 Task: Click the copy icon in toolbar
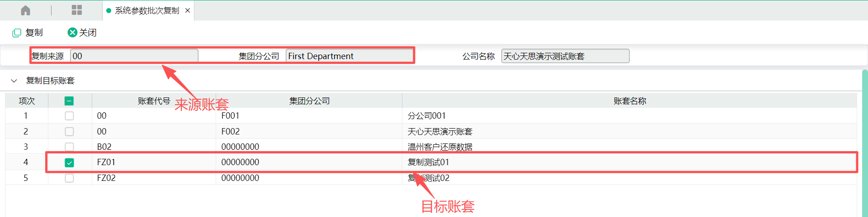click(x=17, y=32)
